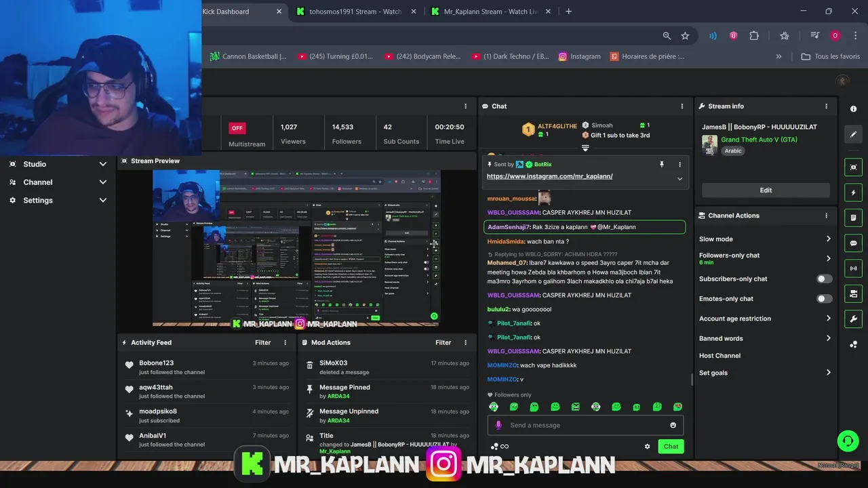Open Grand Theft Auto V category link
Image resolution: width=868 pixels, height=488 pixels.
click(759, 140)
